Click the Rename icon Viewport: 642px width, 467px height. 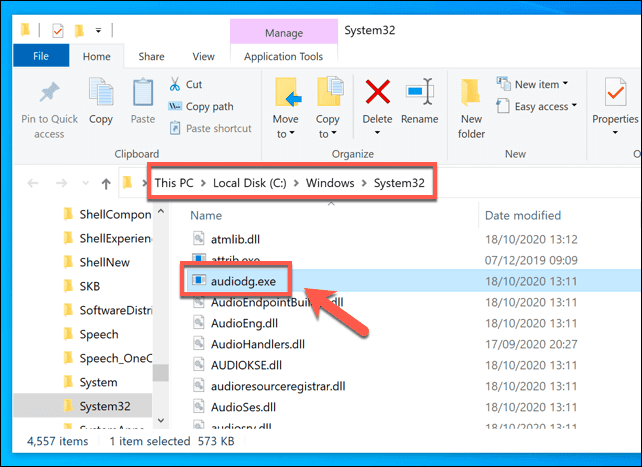pyautogui.click(x=419, y=92)
